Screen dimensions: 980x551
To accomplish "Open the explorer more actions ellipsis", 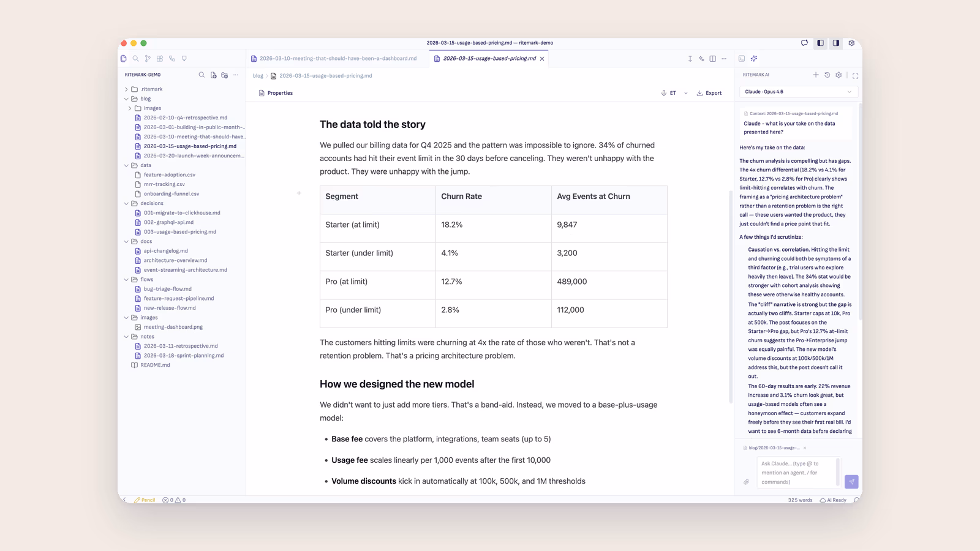I will (236, 75).
